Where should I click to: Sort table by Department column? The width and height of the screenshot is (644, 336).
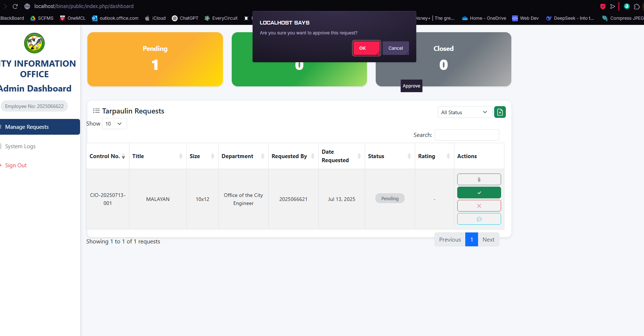[x=243, y=156]
